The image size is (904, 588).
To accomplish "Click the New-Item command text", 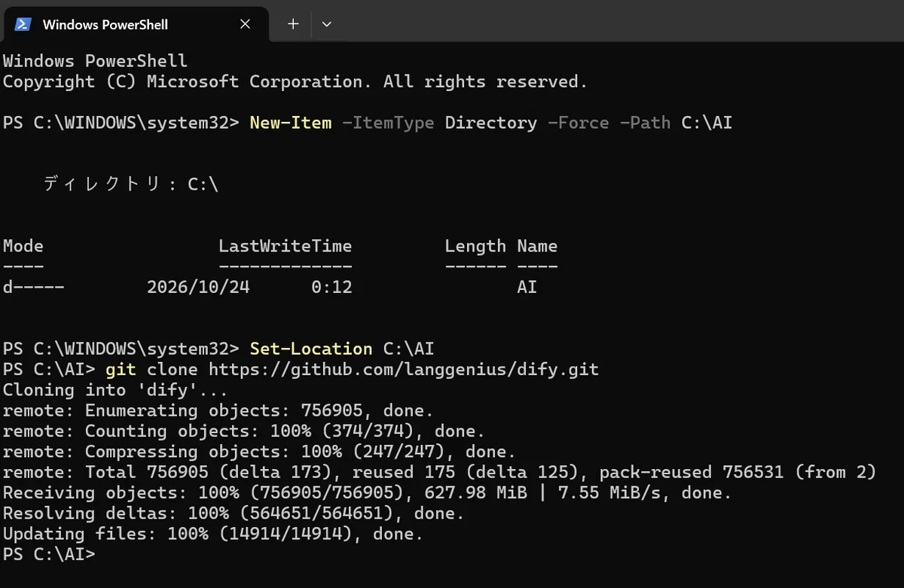I will tap(291, 123).
